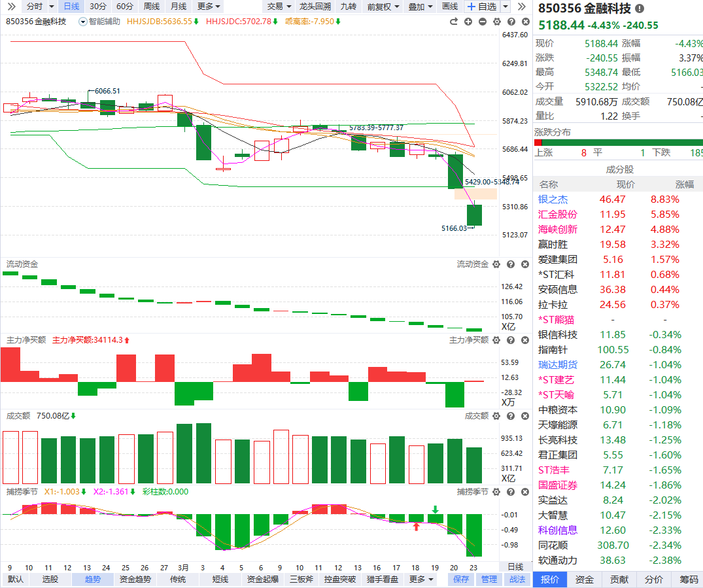Toggle 龙头回溯 feature

click(315, 7)
